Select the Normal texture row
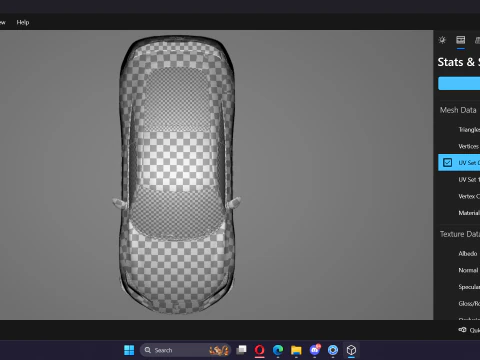Screen dimensions: 480x360 pyautogui.click(x=459, y=270)
